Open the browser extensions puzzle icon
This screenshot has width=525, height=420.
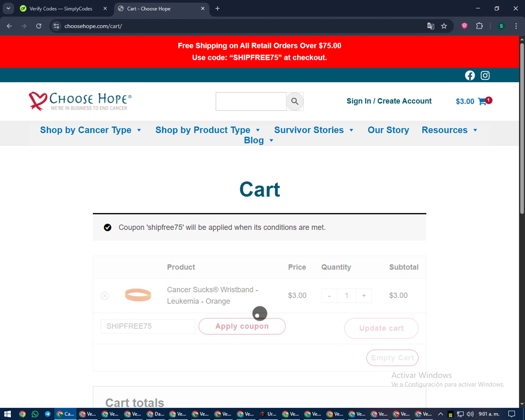pyautogui.click(x=479, y=26)
